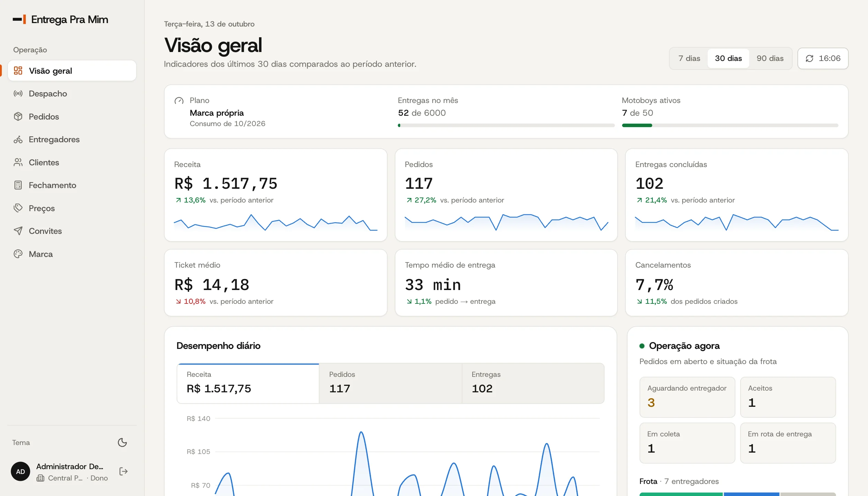This screenshot has height=496, width=868.
Task: Click the Clientes people icon
Action: tap(18, 162)
